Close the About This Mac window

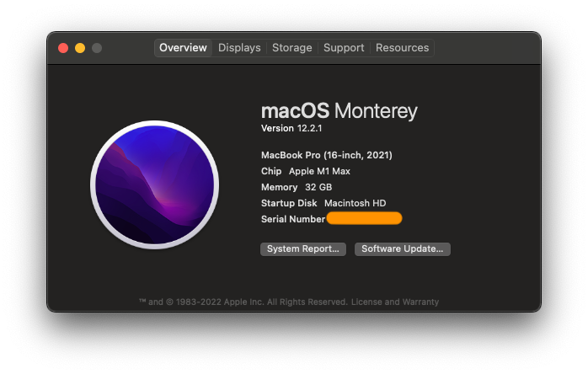click(x=63, y=48)
